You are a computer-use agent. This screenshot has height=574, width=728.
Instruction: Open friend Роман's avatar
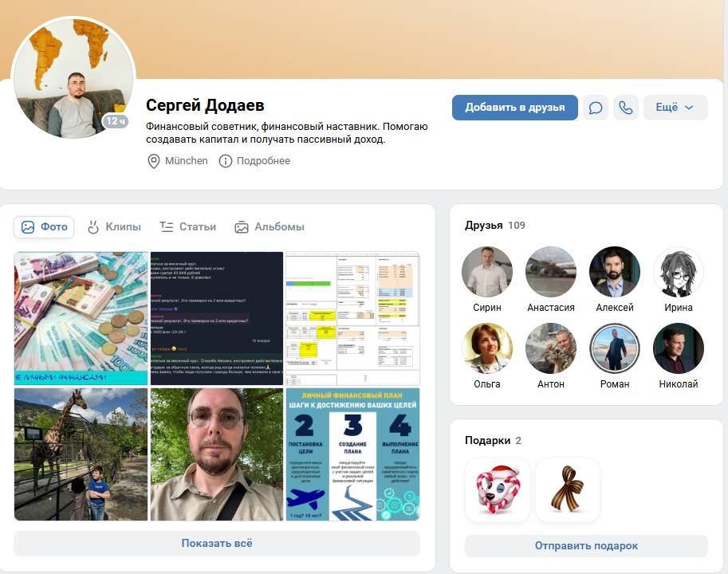click(x=615, y=348)
